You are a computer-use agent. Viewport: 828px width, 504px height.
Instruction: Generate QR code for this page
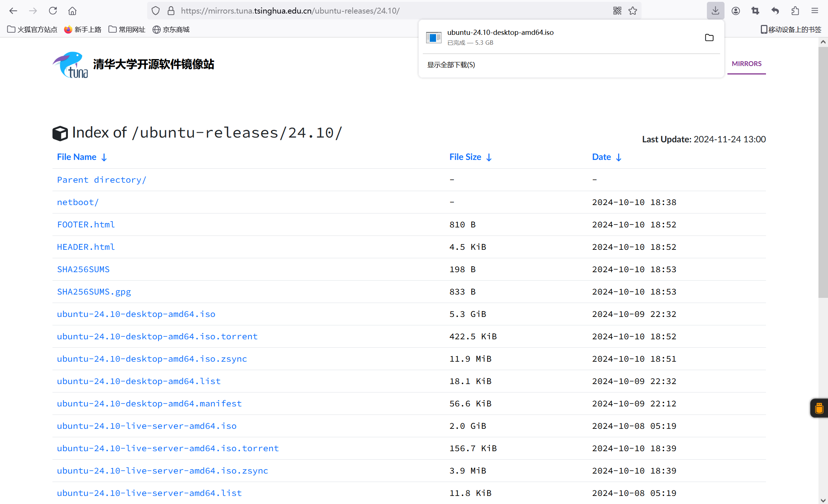point(617,11)
